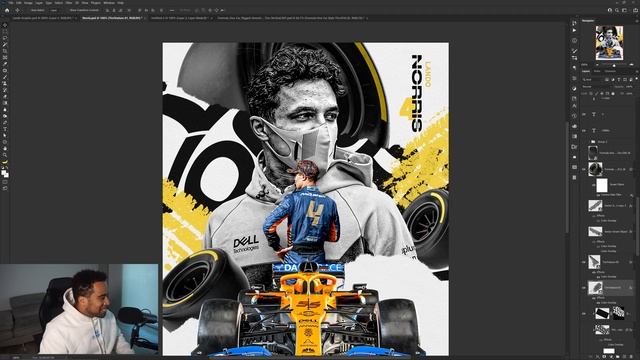
Task: Filter layers by smart object icon
Action: tap(631, 80)
